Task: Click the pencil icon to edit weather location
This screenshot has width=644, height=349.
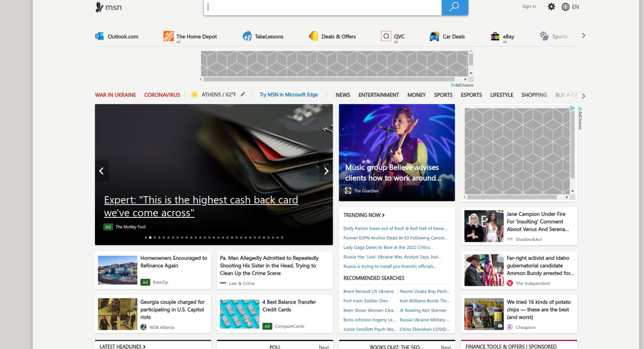Action: tap(243, 94)
